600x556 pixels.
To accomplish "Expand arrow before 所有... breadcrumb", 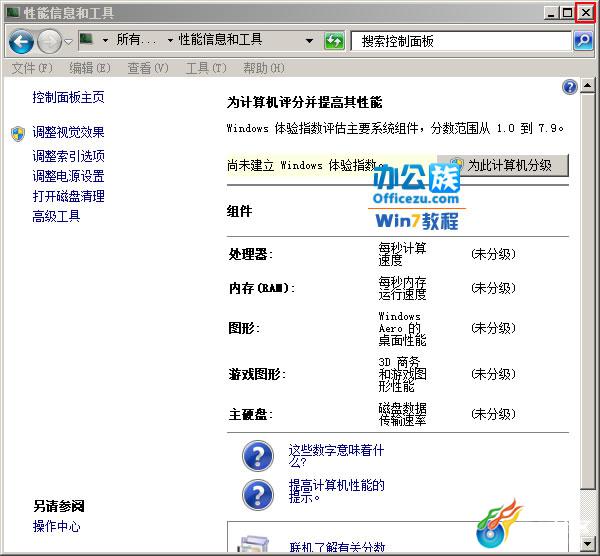I will (105, 40).
